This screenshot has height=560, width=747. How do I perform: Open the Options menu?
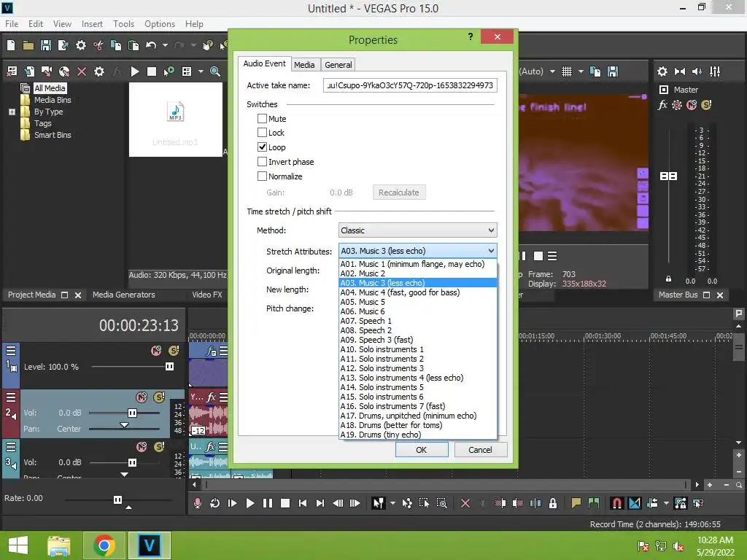click(x=160, y=24)
